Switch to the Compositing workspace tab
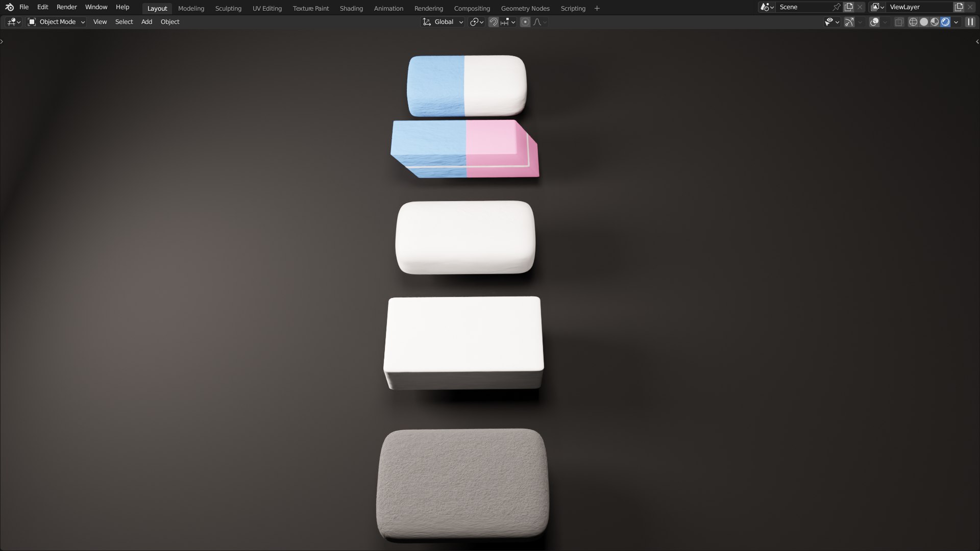980x551 pixels. click(x=472, y=8)
